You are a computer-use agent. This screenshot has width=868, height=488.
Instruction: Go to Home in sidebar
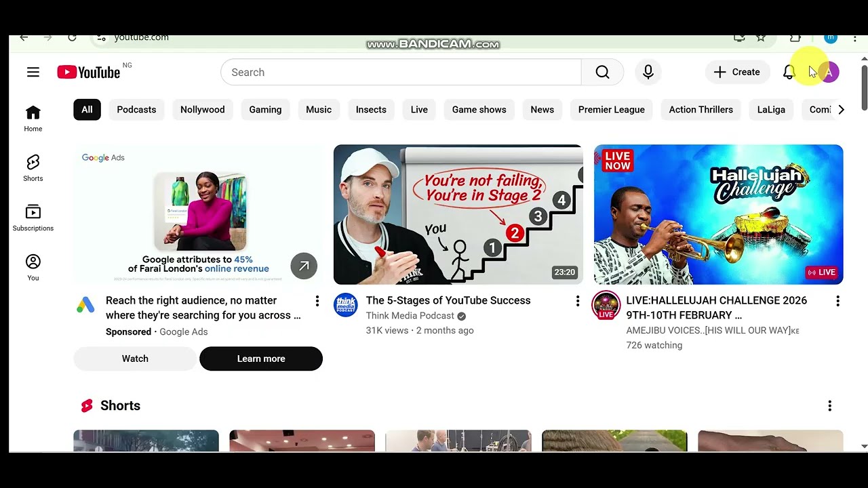pos(33,119)
